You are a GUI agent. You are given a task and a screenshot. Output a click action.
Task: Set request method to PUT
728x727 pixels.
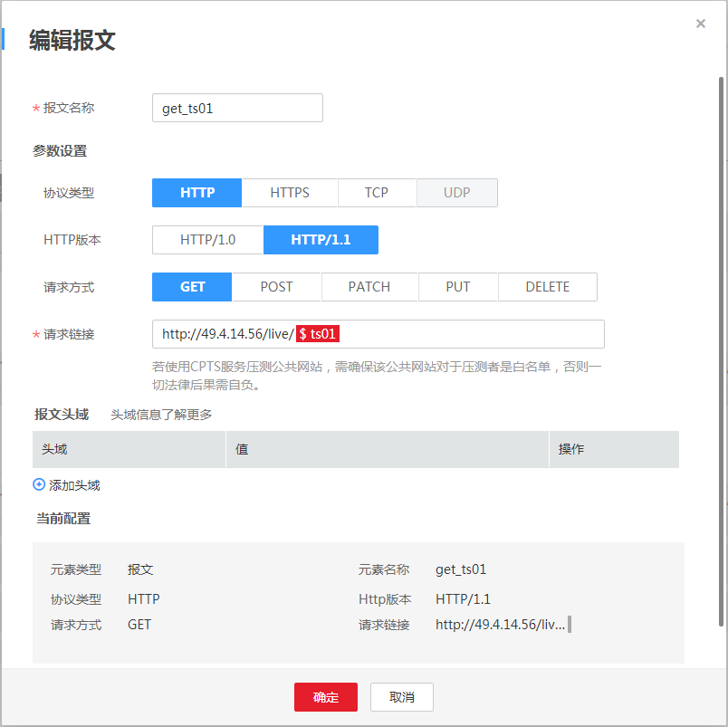click(x=458, y=287)
